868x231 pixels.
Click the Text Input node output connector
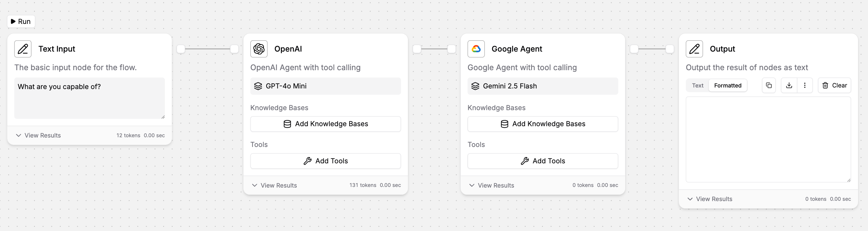click(181, 49)
